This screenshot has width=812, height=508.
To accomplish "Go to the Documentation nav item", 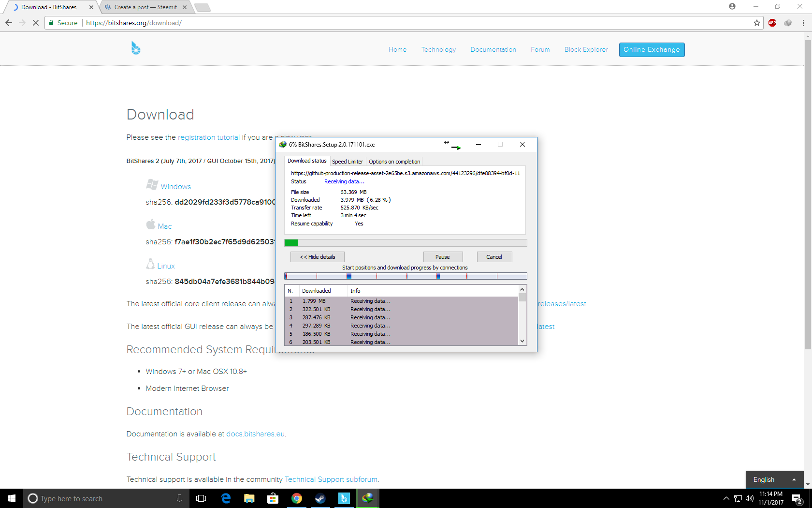I will point(493,49).
